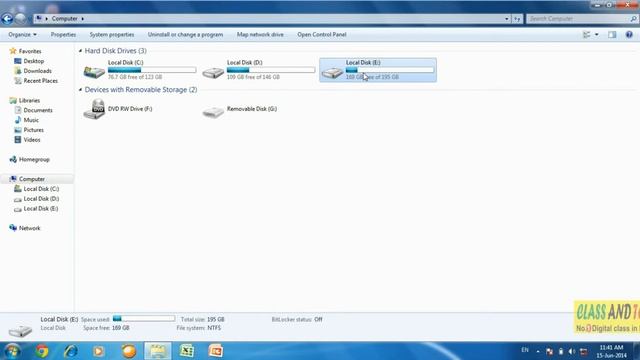
Task: Click the Help question mark icon
Action: [x=629, y=35]
